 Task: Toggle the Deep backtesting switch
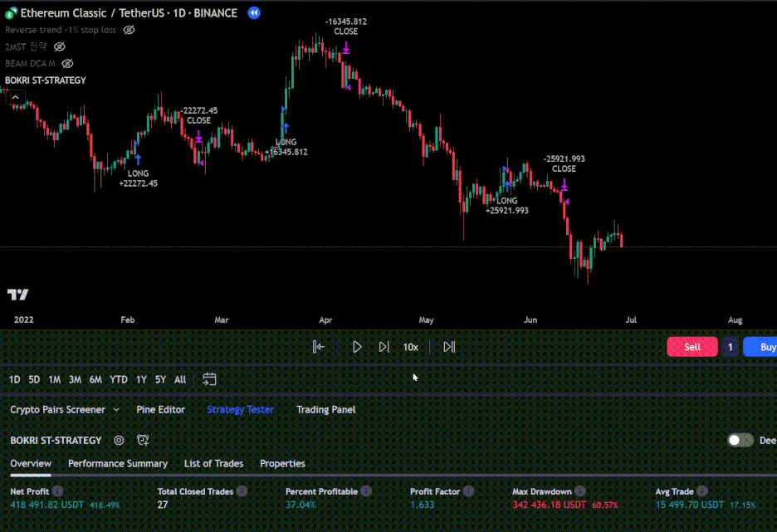pos(740,441)
